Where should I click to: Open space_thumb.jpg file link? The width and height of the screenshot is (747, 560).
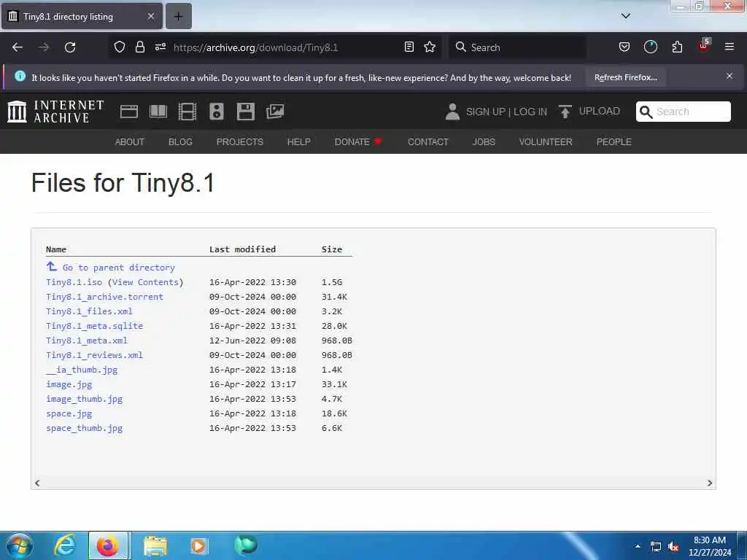tap(85, 428)
